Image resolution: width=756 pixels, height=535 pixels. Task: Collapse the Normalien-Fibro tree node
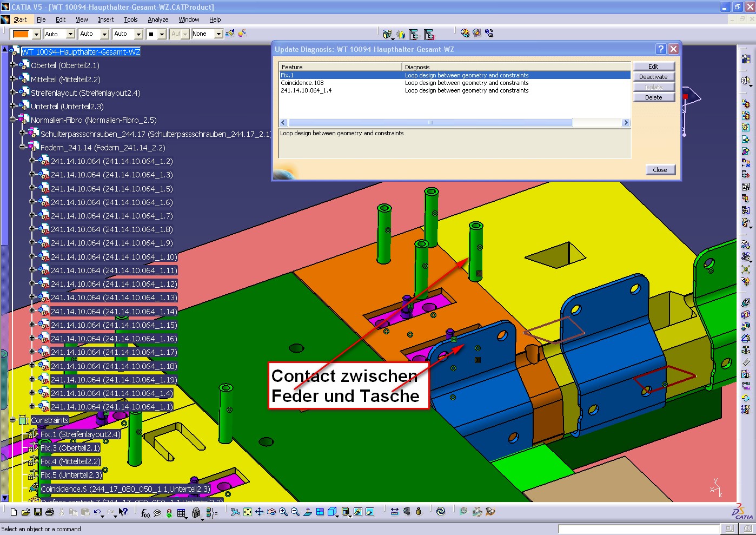12,119
